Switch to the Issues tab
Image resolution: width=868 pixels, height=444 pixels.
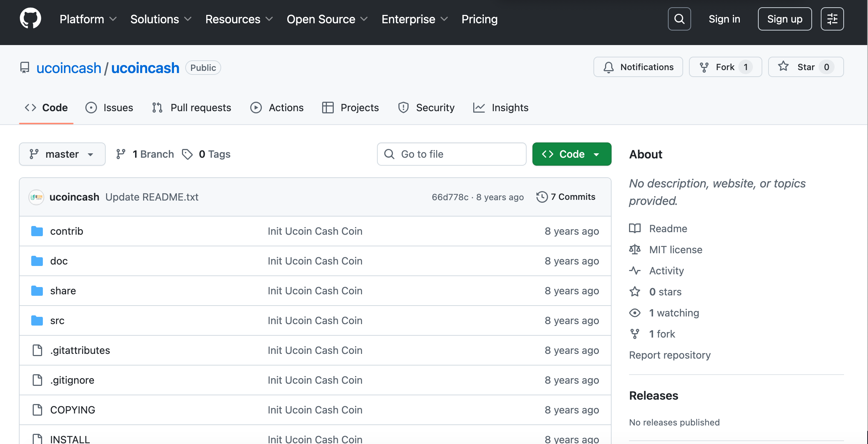click(109, 108)
